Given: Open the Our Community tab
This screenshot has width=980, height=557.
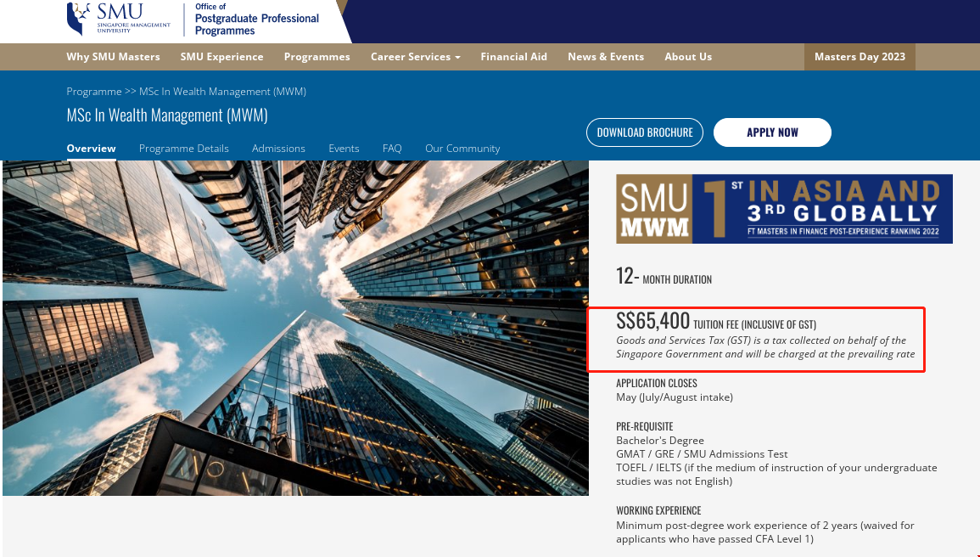Looking at the screenshot, I should [462, 148].
